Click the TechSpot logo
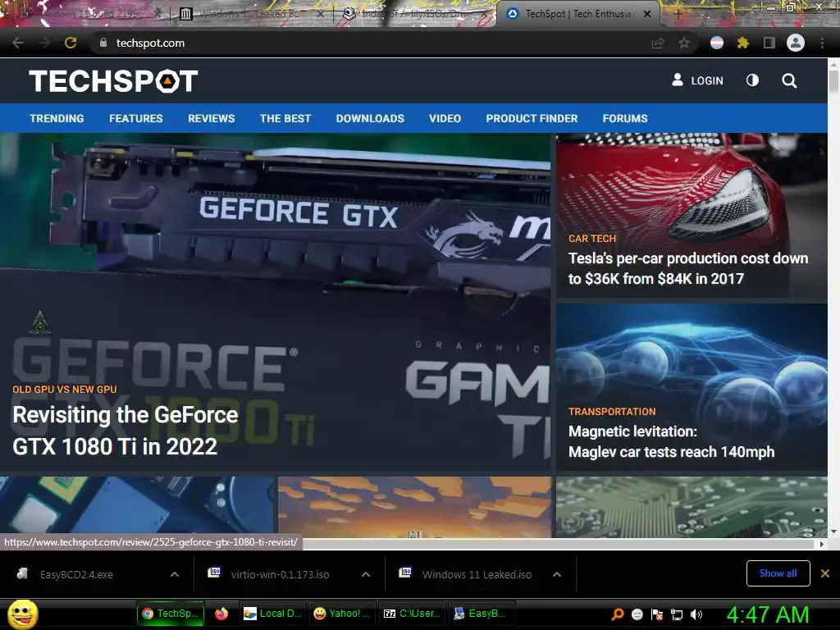Image resolution: width=840 pixels, height=630 pixels. [113, 81]
